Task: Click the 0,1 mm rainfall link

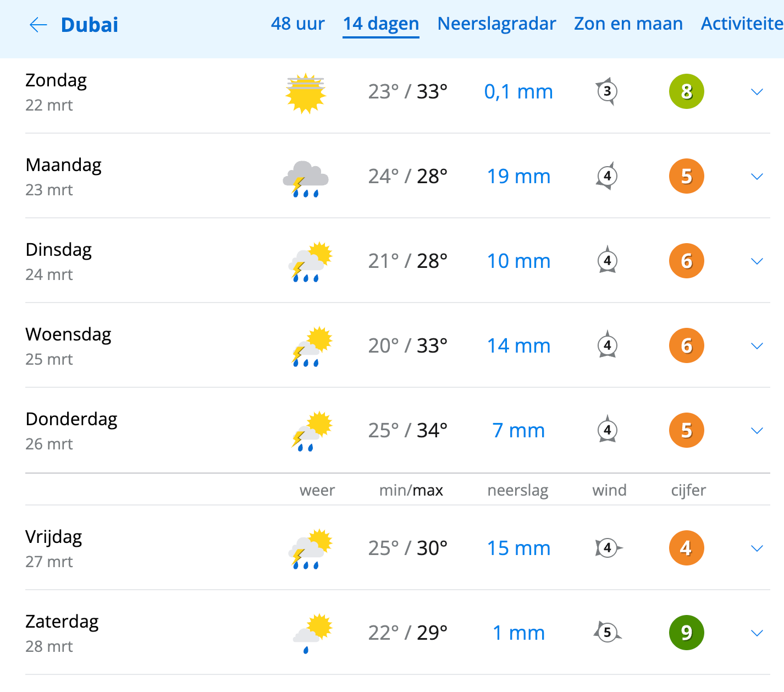Action: click(518, 92)
